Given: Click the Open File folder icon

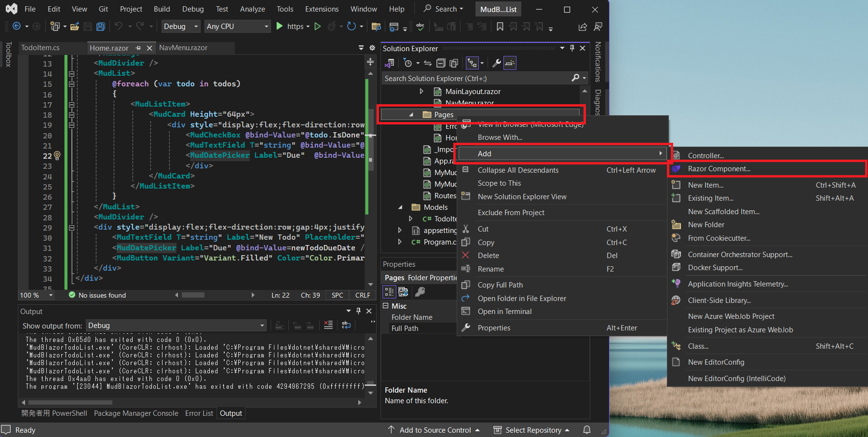Looking at the screenshot, I should tap(75, 27).
